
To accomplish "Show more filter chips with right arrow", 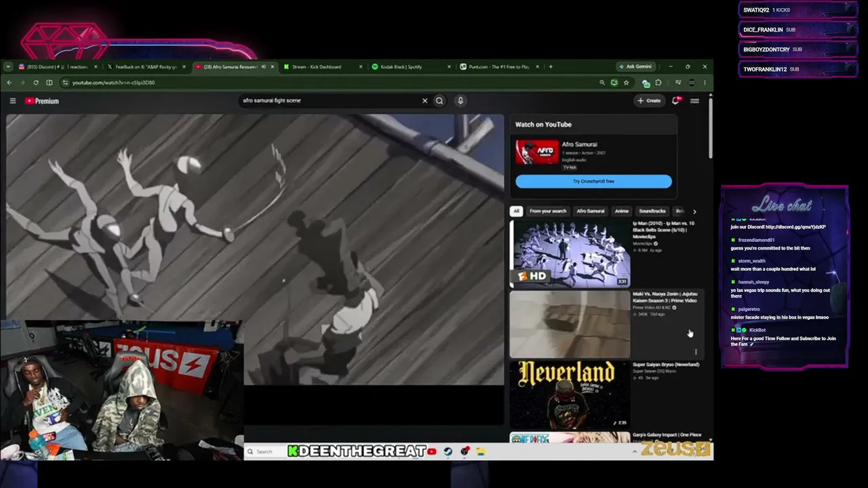I will click(694, 211).
